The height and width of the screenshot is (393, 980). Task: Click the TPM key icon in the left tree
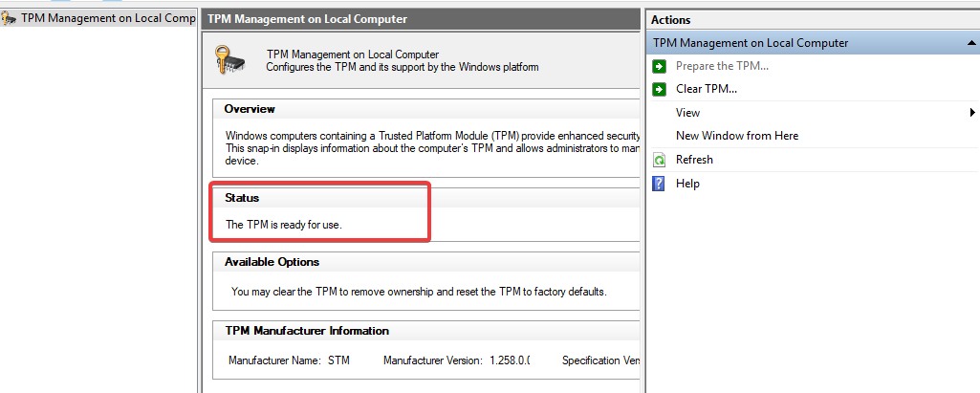click(10, 18)
